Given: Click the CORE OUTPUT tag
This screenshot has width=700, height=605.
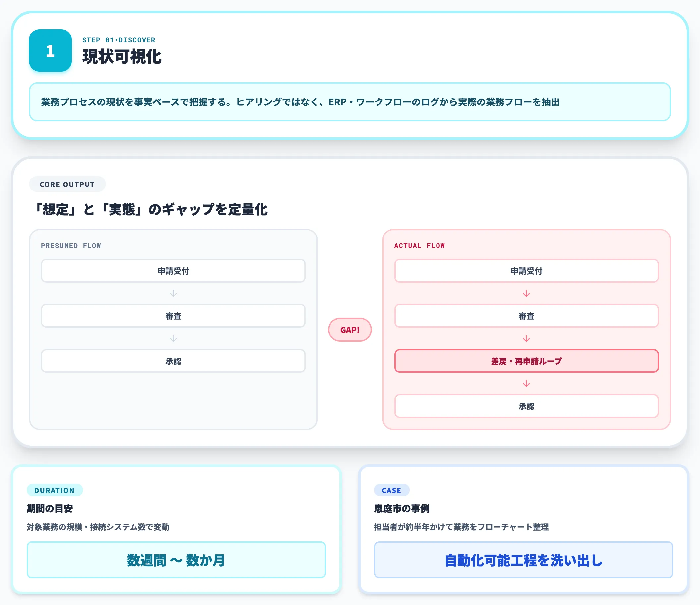Looking at the screenshot, I should (67, 184).
